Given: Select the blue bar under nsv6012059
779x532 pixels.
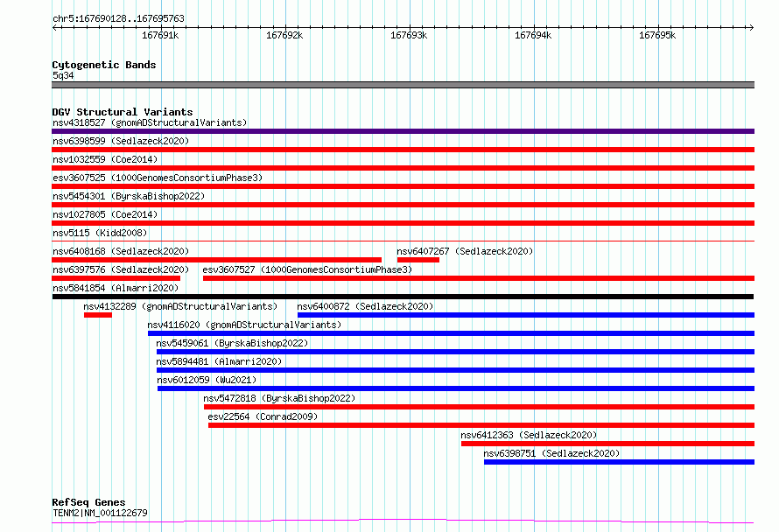Looking at the screenshot, I should click(456, 388).
